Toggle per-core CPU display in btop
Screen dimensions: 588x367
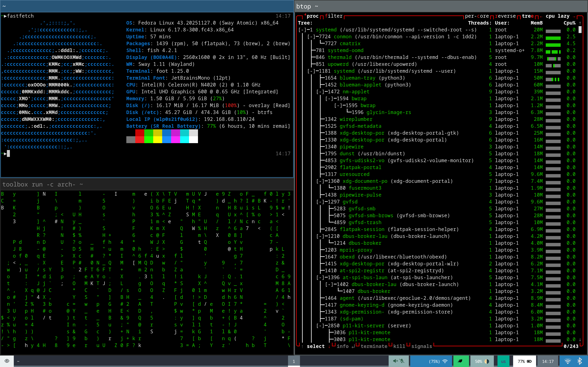(x=477, y=16)
